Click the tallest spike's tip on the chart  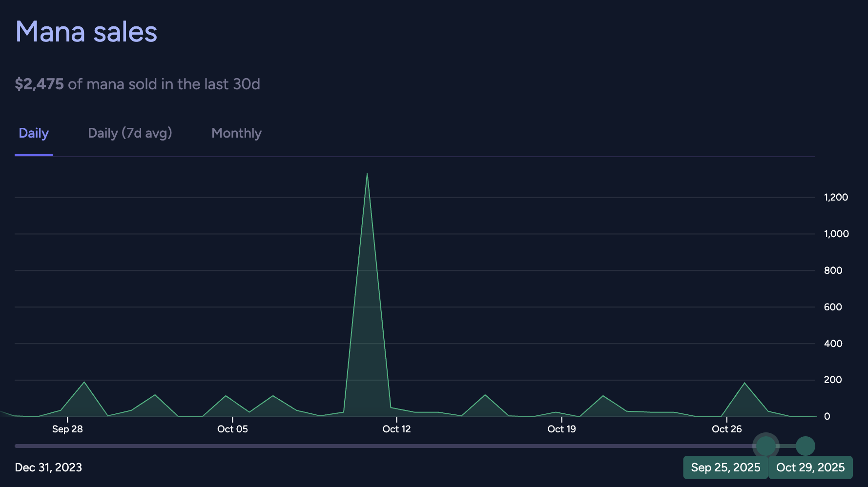point(367,174)
